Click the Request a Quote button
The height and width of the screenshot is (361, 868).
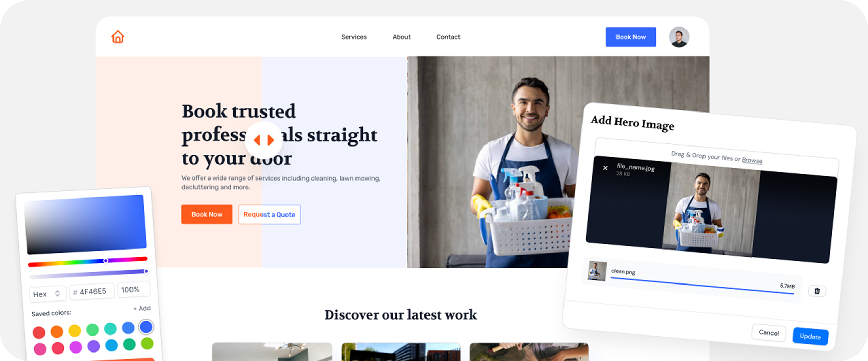point(269,214)
